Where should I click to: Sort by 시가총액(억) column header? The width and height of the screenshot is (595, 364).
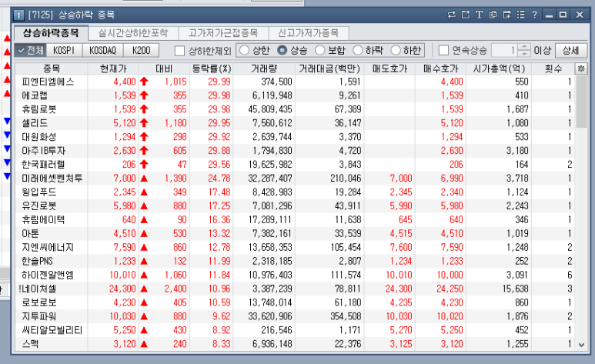[x=499, y=68]
